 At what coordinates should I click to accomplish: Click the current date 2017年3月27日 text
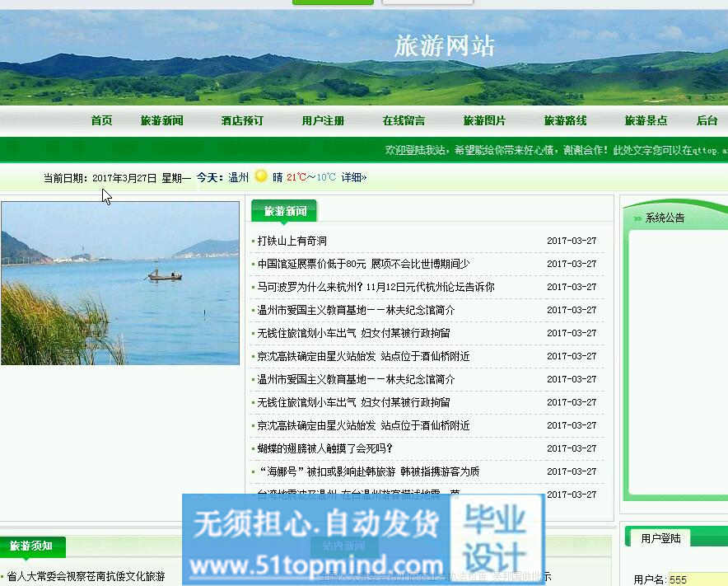tap(124, 178)
